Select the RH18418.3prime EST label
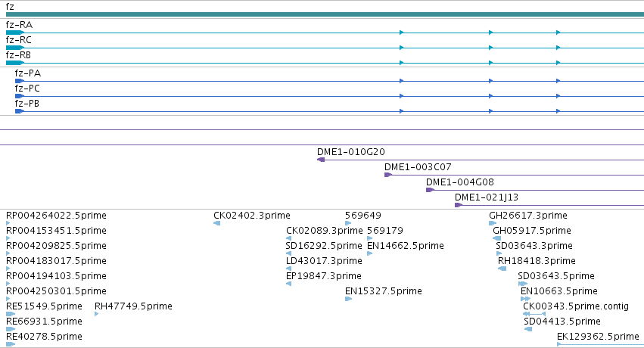The width and height of the screenshot is (644, 348). [x=537, y=261]
